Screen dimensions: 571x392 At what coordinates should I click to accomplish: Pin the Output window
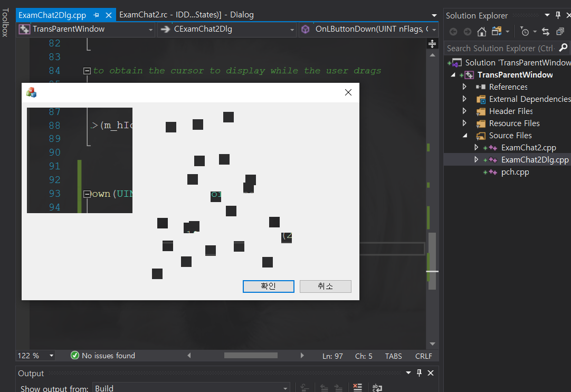pos(419,373)
